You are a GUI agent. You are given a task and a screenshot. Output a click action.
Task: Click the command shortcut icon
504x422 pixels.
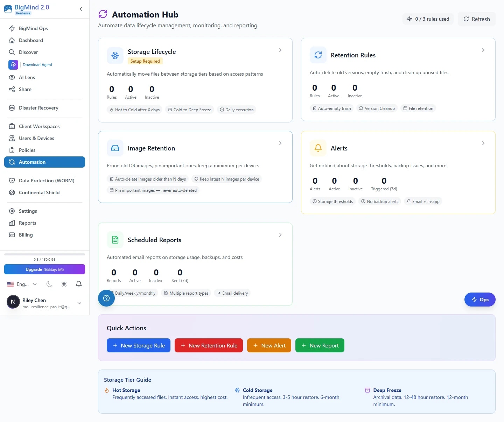tap(64, 284)
